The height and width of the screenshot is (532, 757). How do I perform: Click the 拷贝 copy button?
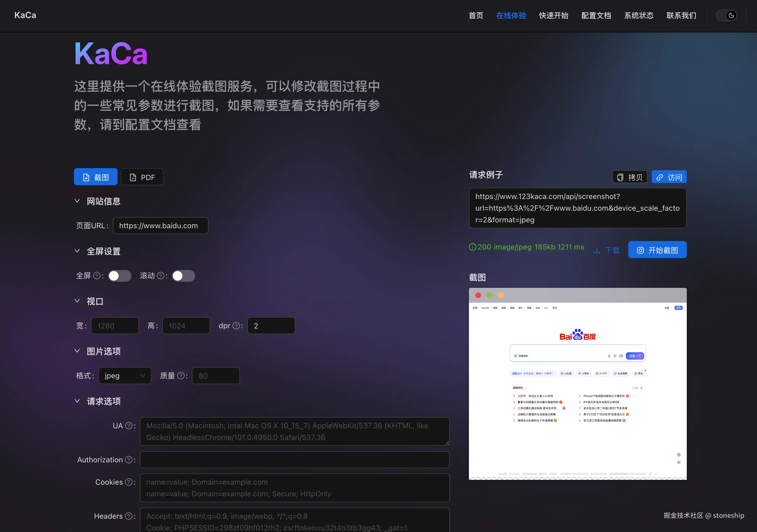tap(629, 177)
